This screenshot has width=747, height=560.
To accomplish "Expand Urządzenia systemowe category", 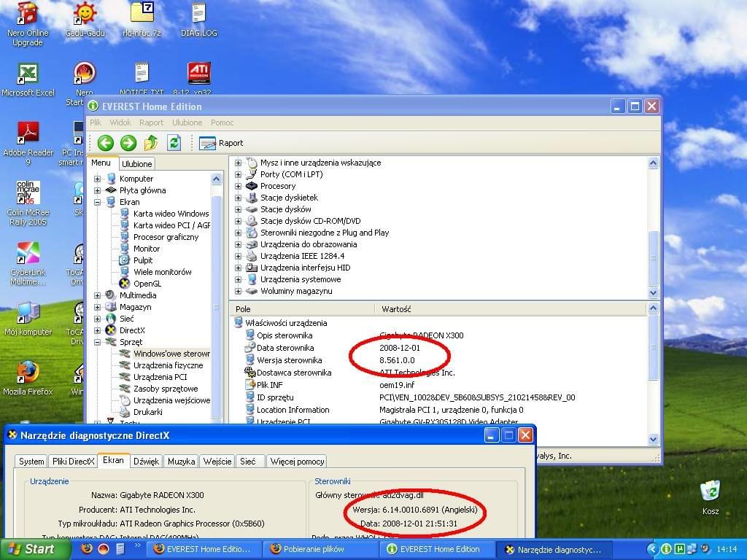I will coord(239,279).
